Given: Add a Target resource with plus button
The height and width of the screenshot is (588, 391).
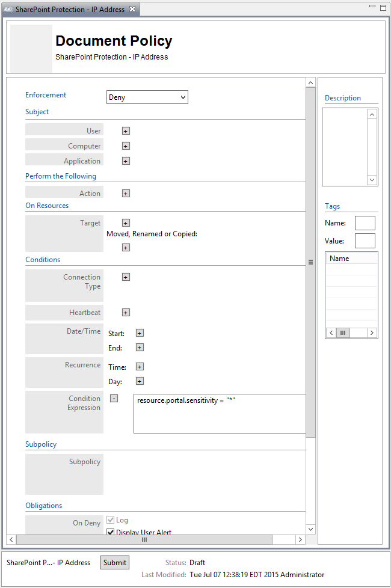Looking at the screenshot, I should pos(126,223).
